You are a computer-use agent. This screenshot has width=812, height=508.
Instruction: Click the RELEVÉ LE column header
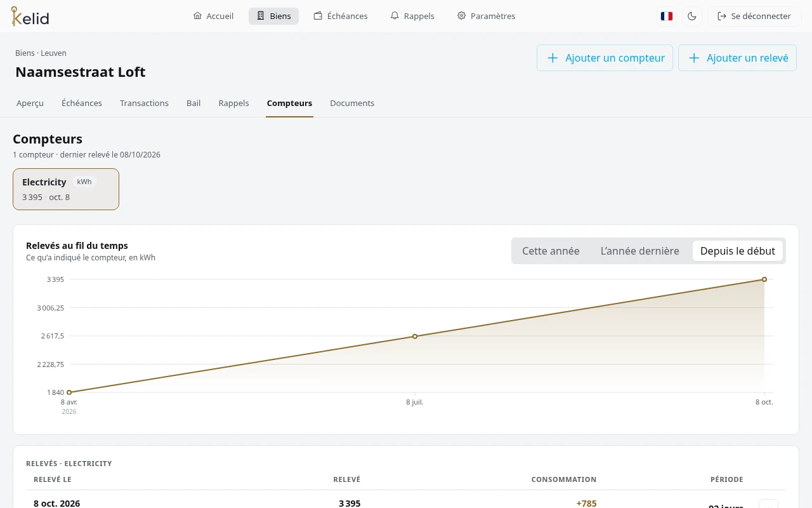[x=53, y=479]
